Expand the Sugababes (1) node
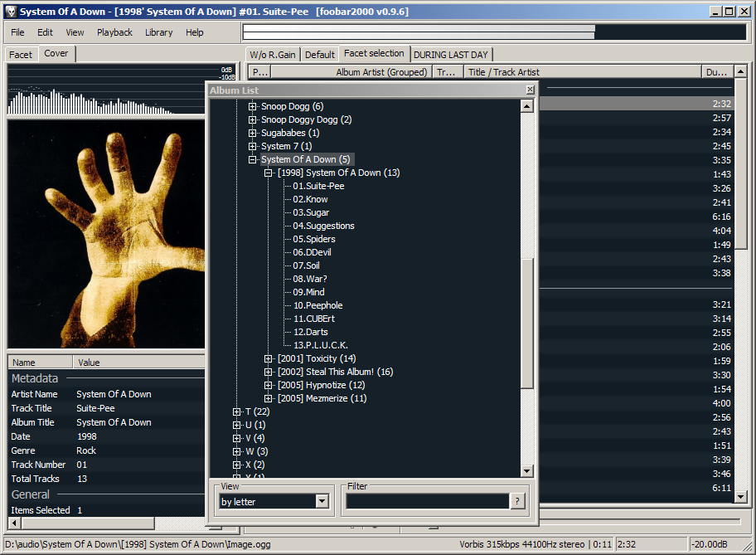The height and width of the screenshot is (555, 756). click(x=252, y=133)
